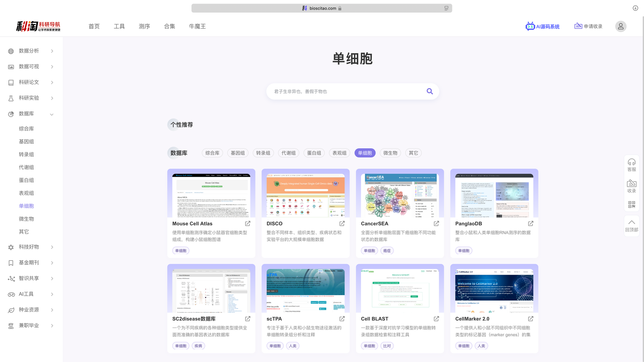The width and height of the screenshot is (644, 362).
Task: Open CellMarker 2.0 external link icon
Action: pos(530,319)
